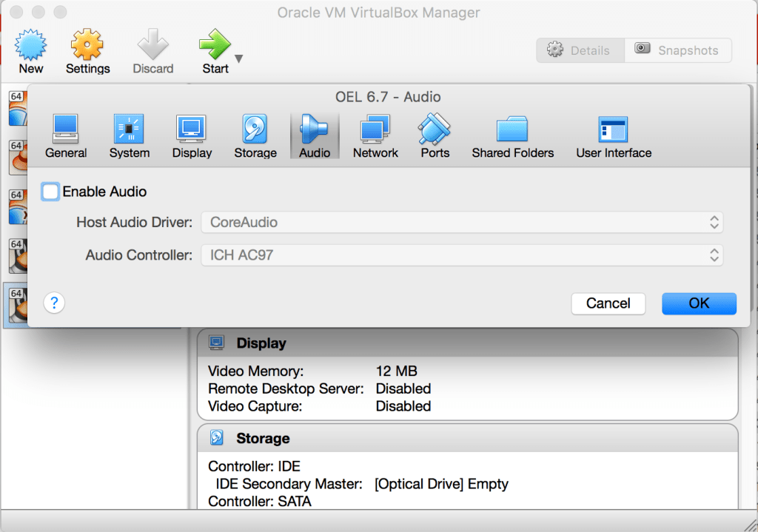Open the User Interface settings tab

pos(614,136)
